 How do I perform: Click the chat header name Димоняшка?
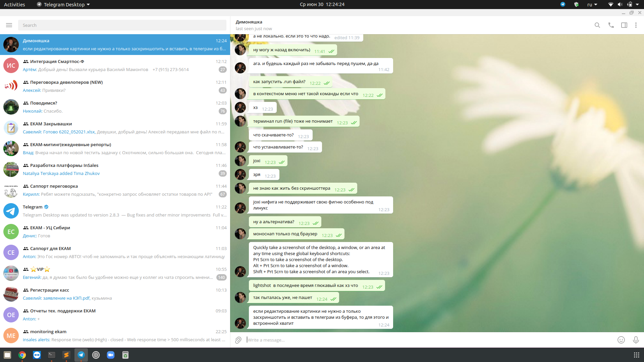(249, 22)
